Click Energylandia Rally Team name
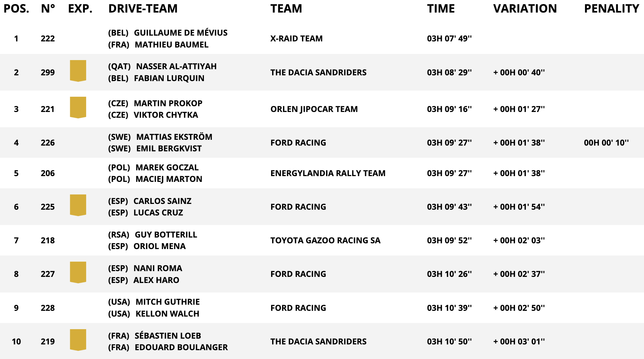 [x=328, y=173]
